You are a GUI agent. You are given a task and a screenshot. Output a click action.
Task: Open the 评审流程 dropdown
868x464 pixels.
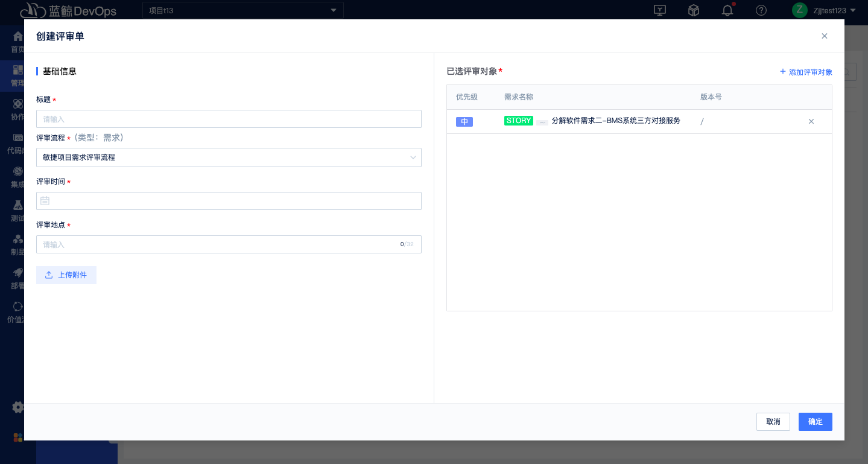coord(229,157)
